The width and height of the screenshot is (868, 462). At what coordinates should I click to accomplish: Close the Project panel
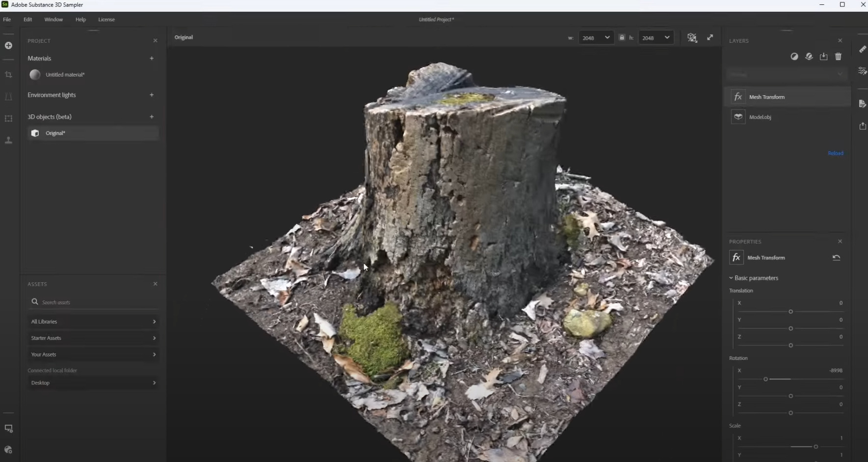coord(155,41)
